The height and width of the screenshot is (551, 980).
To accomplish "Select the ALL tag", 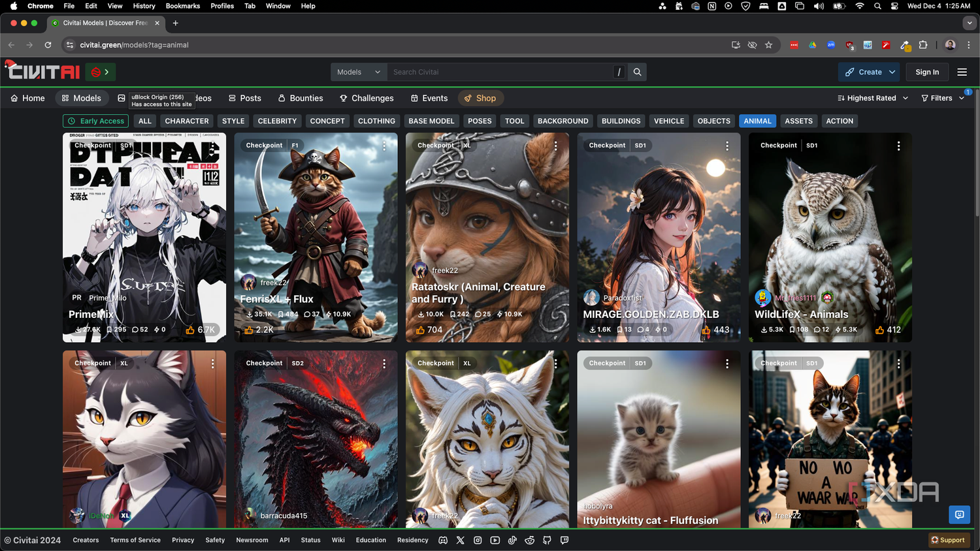I will (x=145, y=121).
